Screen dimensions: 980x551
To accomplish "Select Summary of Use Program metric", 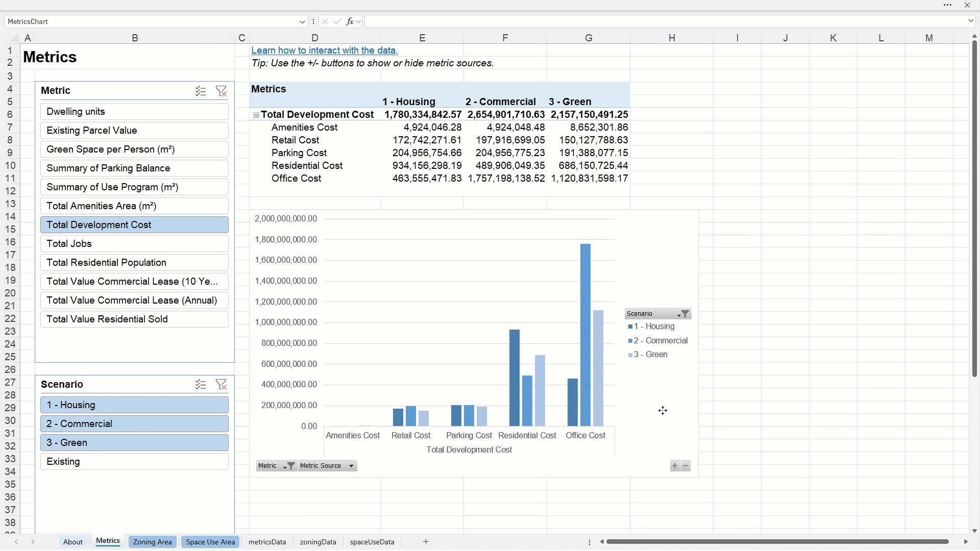I will point(135,187).
